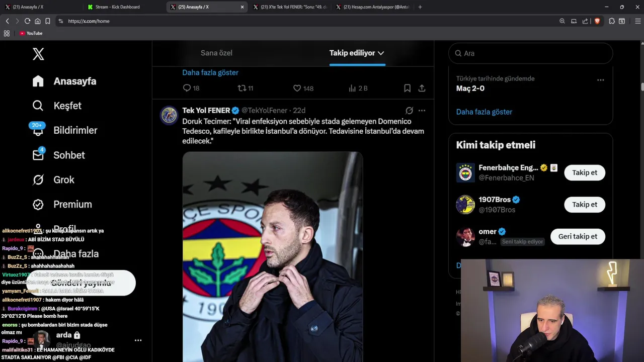Open the sidebar search panel icon
The width and height of the screenshot is (644, 362).
pos(622,21)
